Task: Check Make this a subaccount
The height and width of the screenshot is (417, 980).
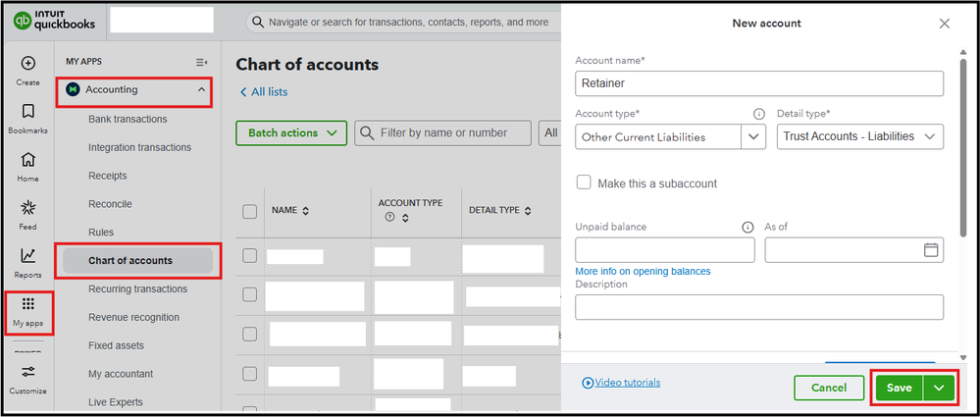Action: click(x=584, y=182)
